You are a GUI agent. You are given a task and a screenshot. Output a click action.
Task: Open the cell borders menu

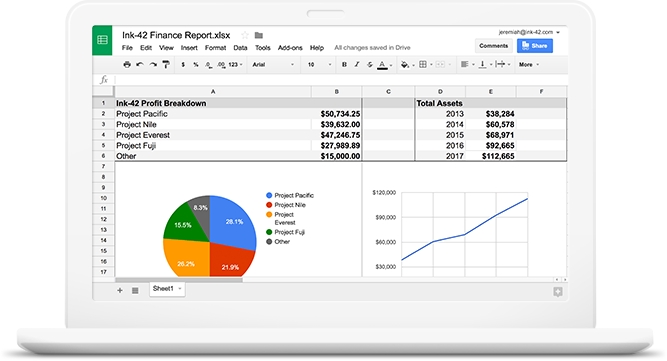[x=423, y=65]
